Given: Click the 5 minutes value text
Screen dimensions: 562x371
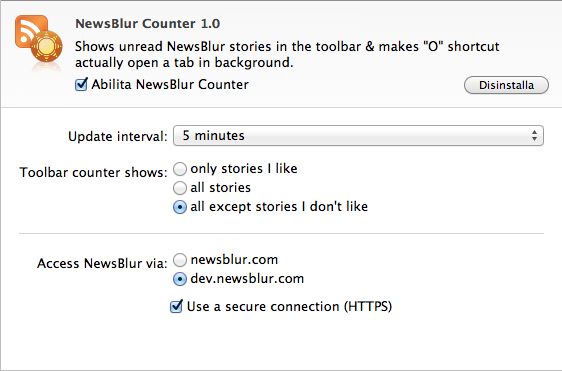Looking at the screenshot, I should point(214,135).
